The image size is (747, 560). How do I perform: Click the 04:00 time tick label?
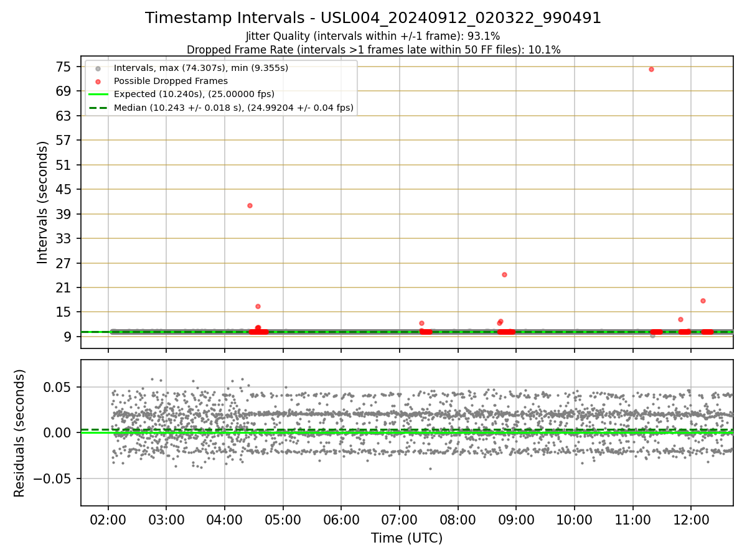click(x=225, y=520)
